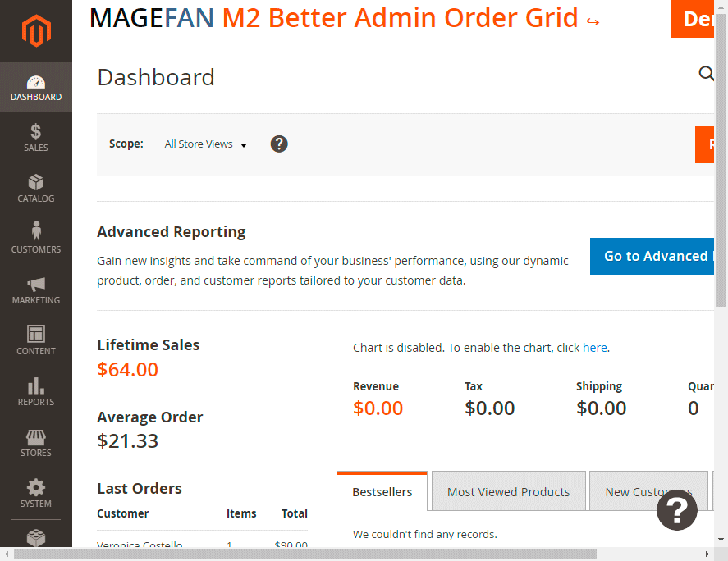Click the scope help question mark icon

(x=279, y=144)
